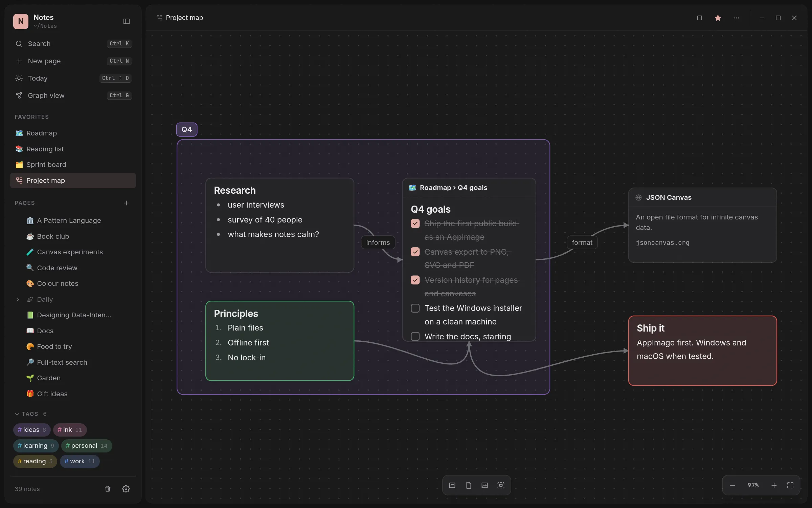Click the square icon left of the star
The width and height of the screenshot is (812, 508).
tap(700, 18)
